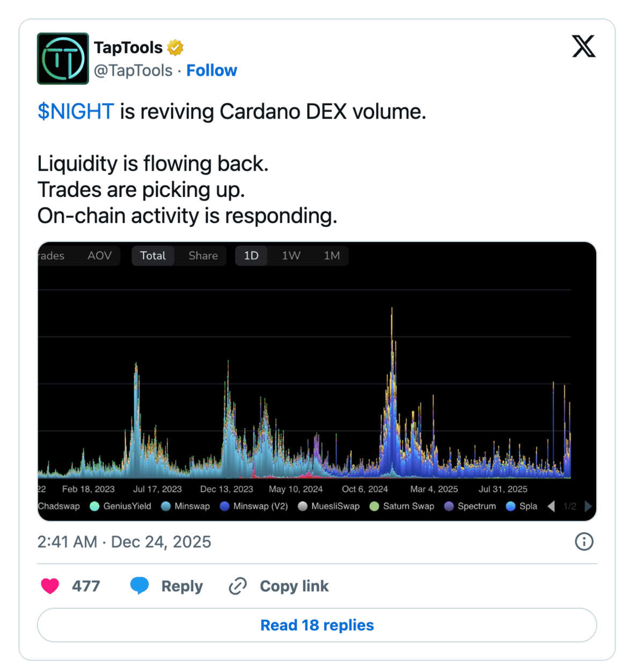This screenshot has width=644, height=669.
Task: Click the copy link chain icon
Action: 238,586
